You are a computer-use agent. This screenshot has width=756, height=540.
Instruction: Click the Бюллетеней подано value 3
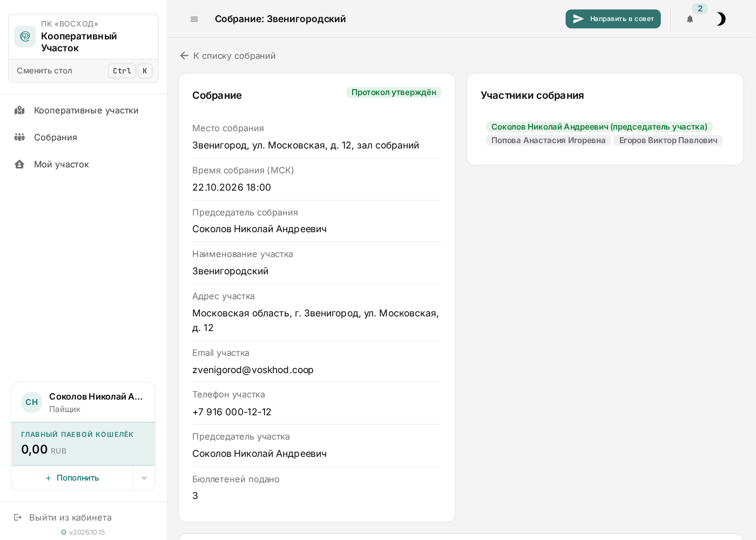point(195,496)
